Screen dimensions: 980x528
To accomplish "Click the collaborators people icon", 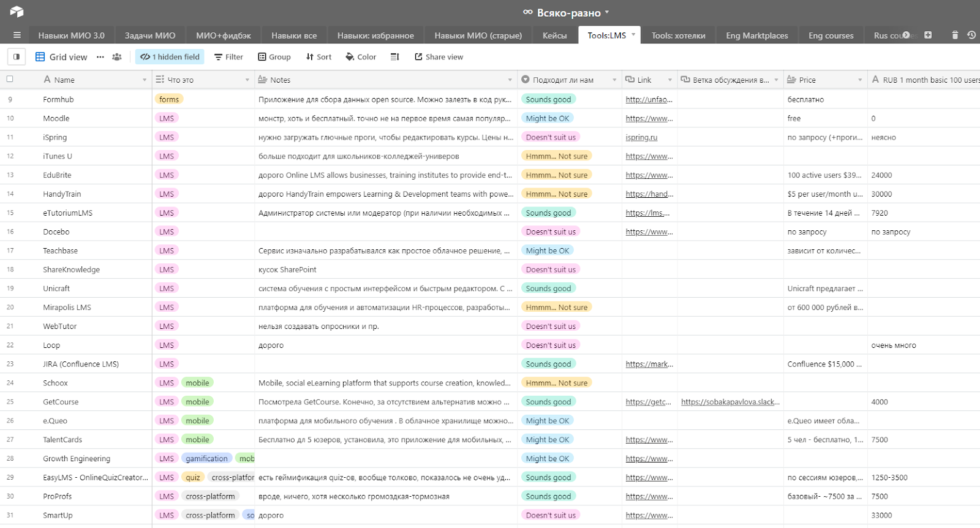I will click(117, 57).
